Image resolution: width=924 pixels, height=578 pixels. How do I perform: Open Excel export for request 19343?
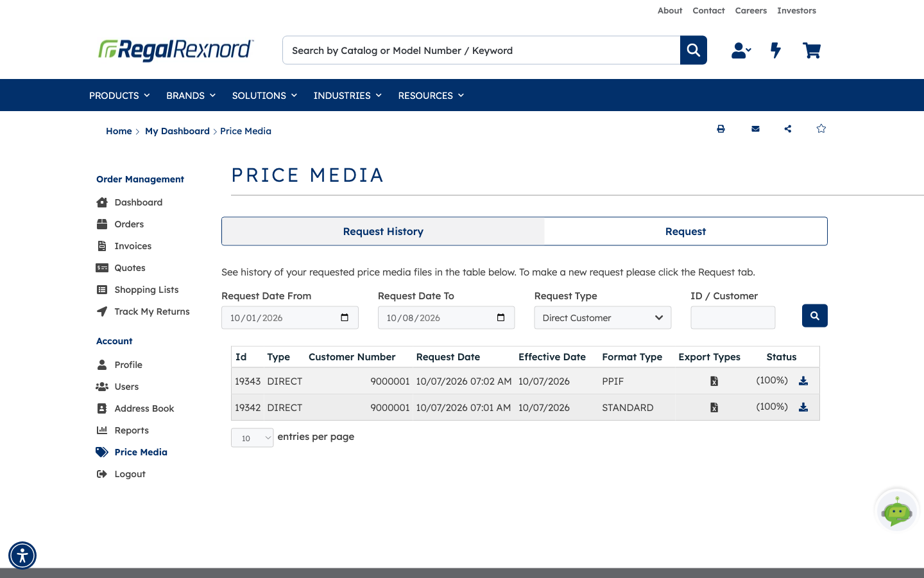click(x=714, y=381)
